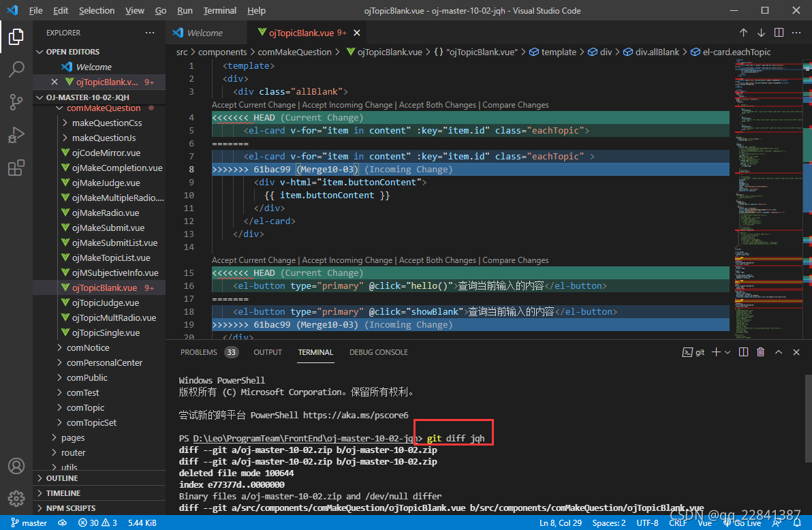Viewport: 812px width, 530px height.
Task: Click the terminal vertical scrollbar
Action: coord(808,418)
